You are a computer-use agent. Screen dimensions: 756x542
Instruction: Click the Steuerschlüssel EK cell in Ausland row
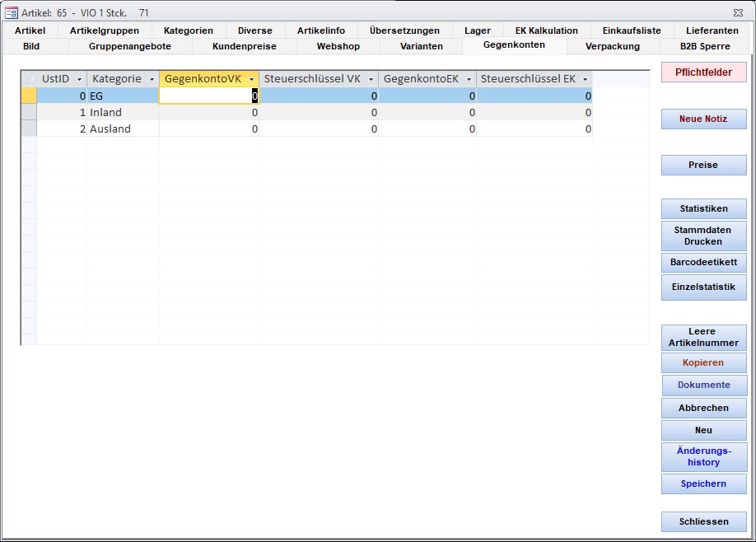click(534, 128)
